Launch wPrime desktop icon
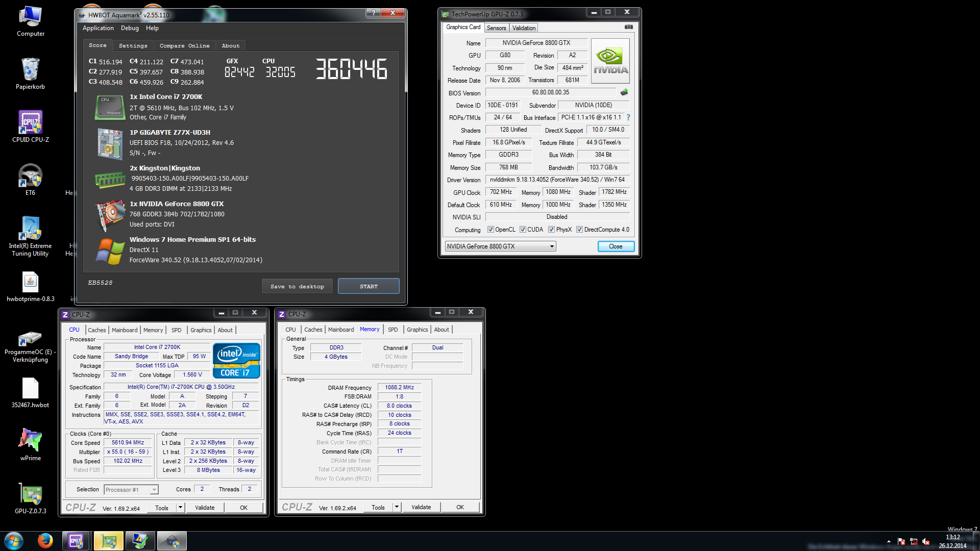Image resolution: width=980 pixels, height=551 pixels. [31, 444]
